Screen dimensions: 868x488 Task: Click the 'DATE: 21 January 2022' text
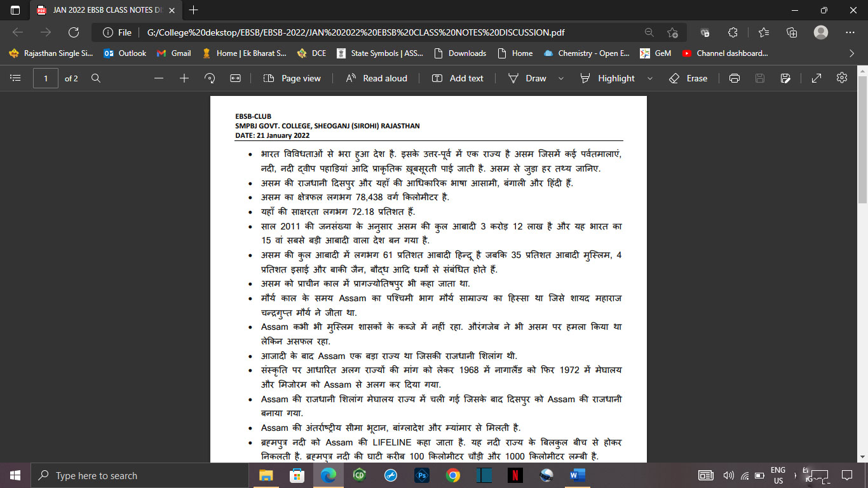tap(272, 135)
